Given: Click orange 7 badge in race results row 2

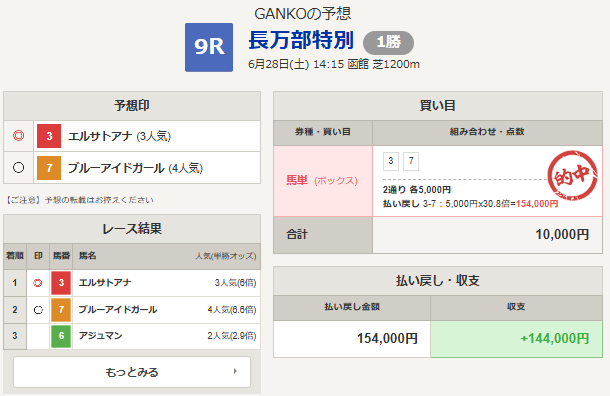Looking at the screenshot, I should 61,310.
